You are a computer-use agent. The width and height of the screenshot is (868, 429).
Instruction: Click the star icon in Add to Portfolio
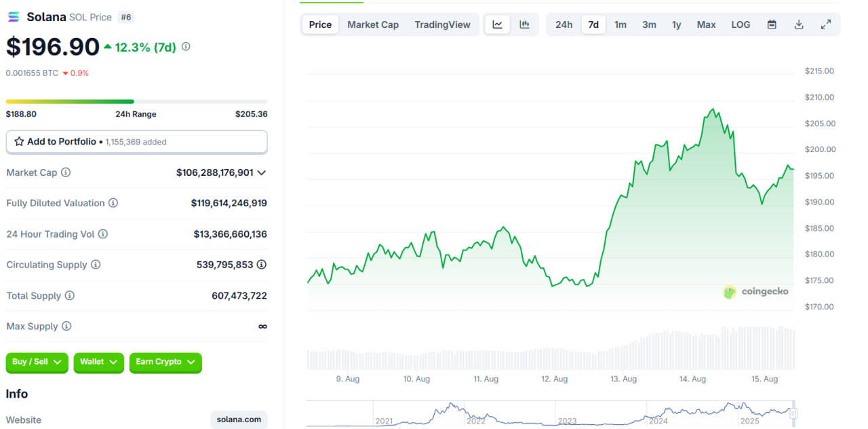[19, 142]
